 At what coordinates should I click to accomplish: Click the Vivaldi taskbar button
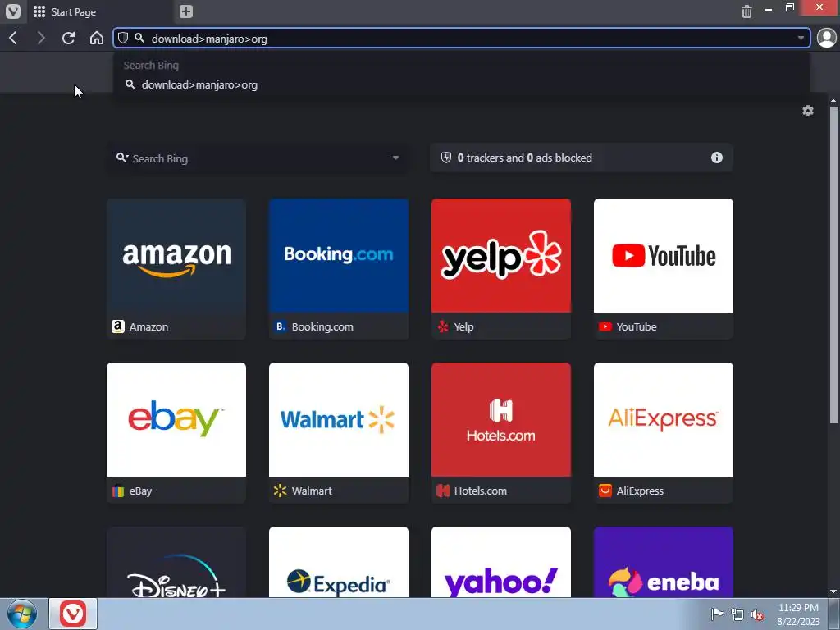[x=73, y=614]
